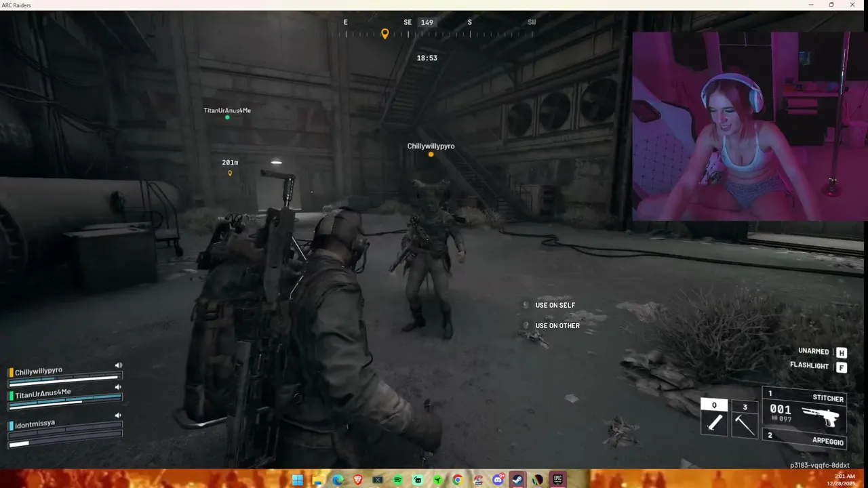Click the H key icon beside Unarmed
This screenshot has width=868, height=488.
842,352
